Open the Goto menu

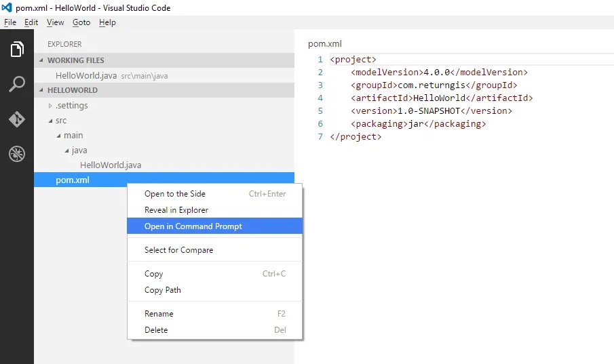81,22
